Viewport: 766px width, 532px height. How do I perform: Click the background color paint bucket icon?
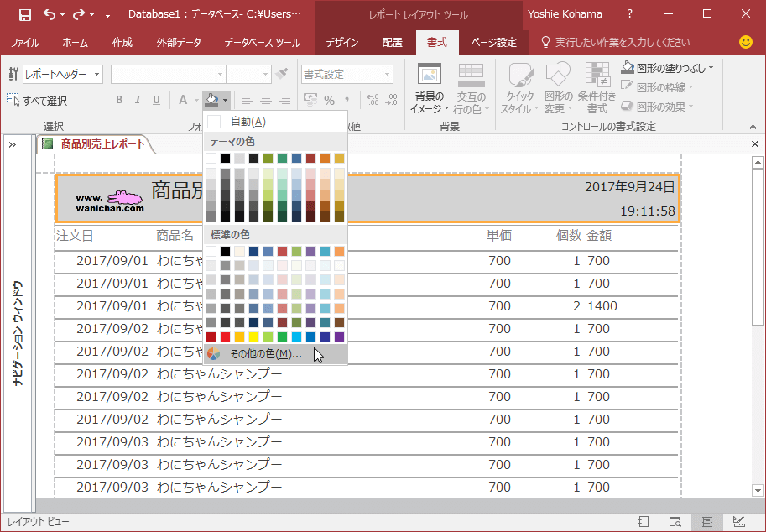point(211,100)
